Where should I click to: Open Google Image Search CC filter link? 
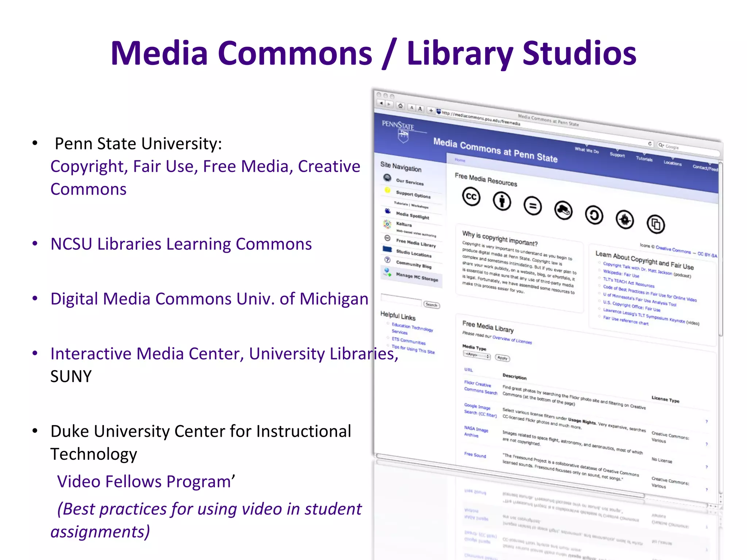[x=480, y=410]
